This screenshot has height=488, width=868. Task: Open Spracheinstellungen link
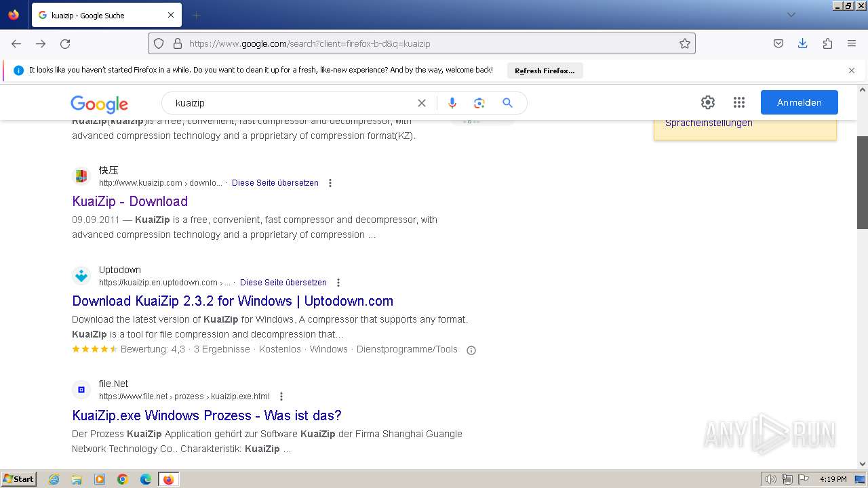pyautogui.click(x=709, y=123)
